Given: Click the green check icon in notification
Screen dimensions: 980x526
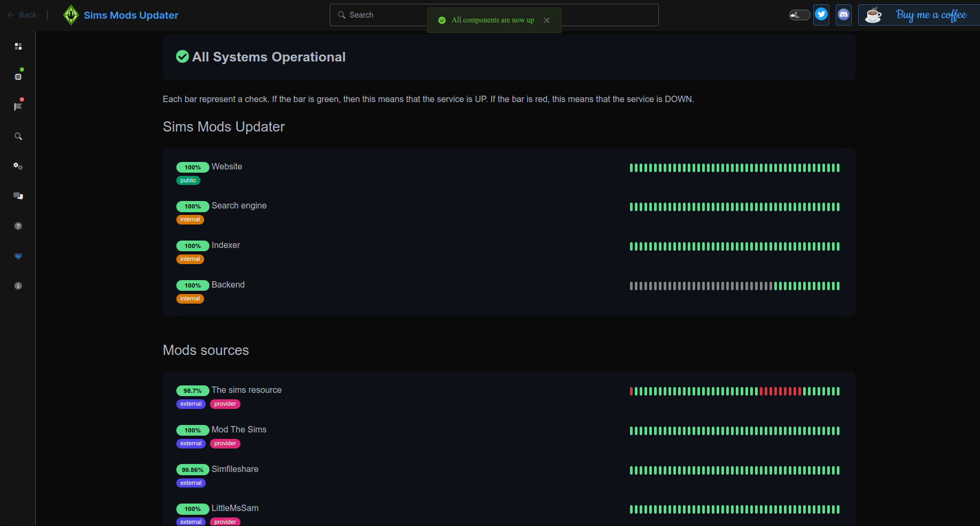Looking at the screenshot, I should coord(442,20).
